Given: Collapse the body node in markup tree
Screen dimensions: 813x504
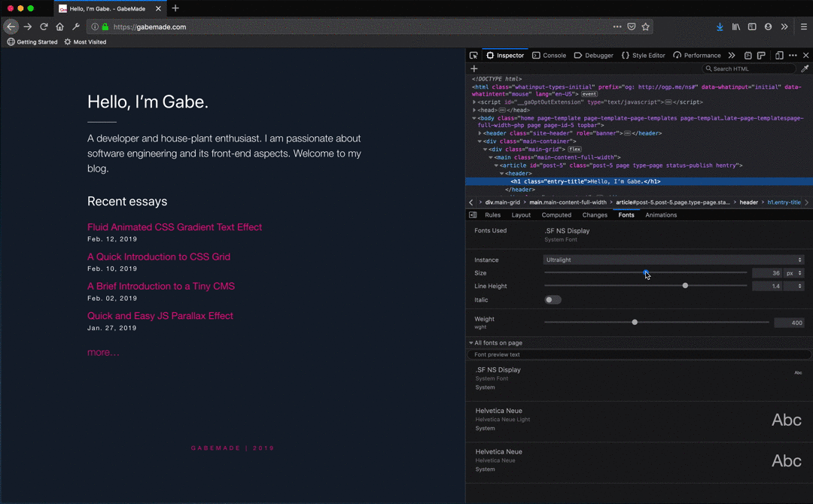Looking at the screenshot, I should (474, 118).
